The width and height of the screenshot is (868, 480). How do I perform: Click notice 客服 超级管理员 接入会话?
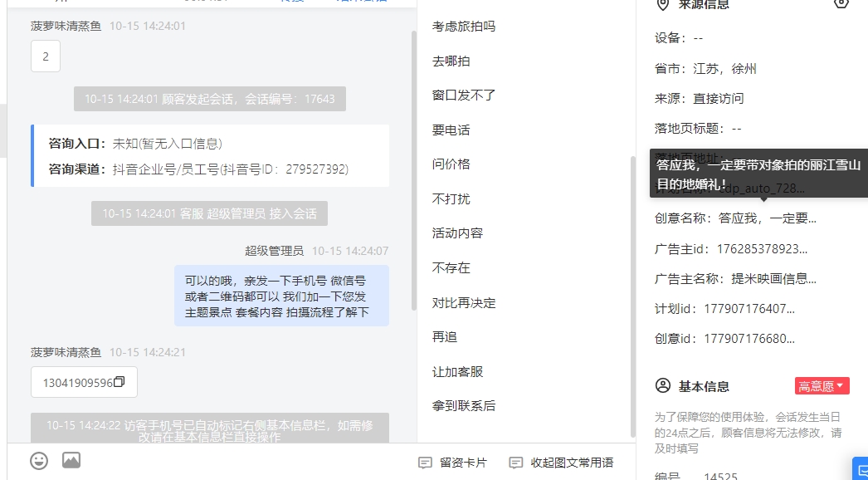tap(209, 213)
